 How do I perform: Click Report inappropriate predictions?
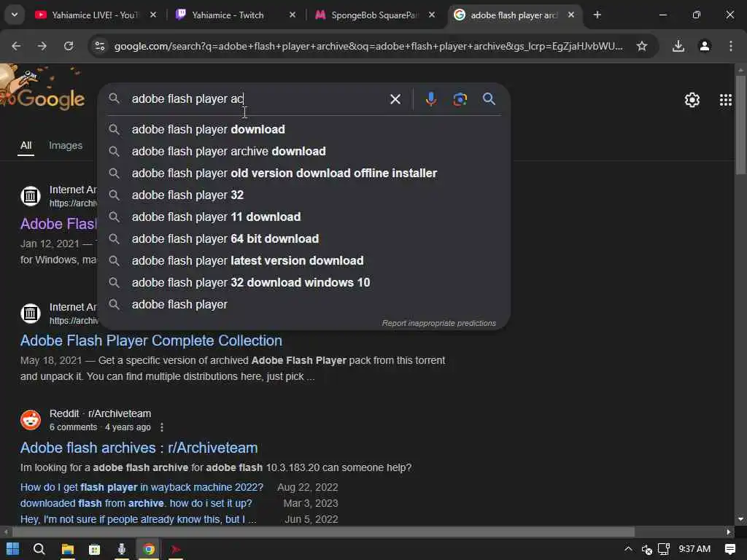coord(438,323)
